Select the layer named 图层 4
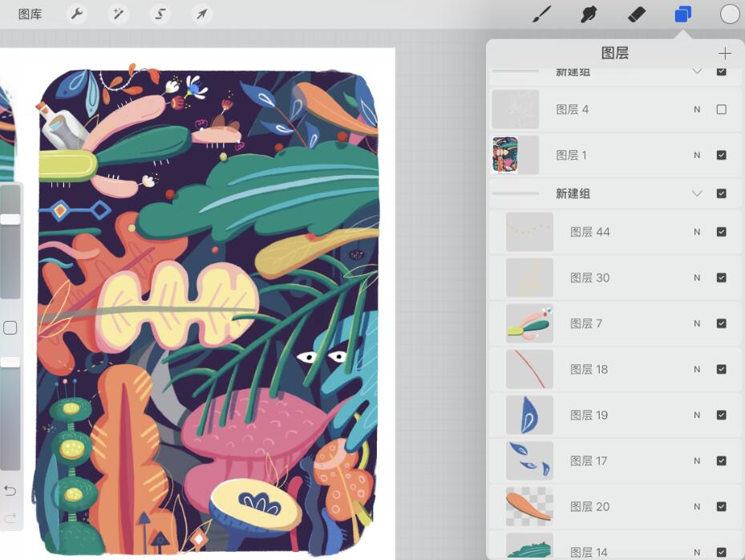Screen dimensions: 745x560 click(573, 109)
